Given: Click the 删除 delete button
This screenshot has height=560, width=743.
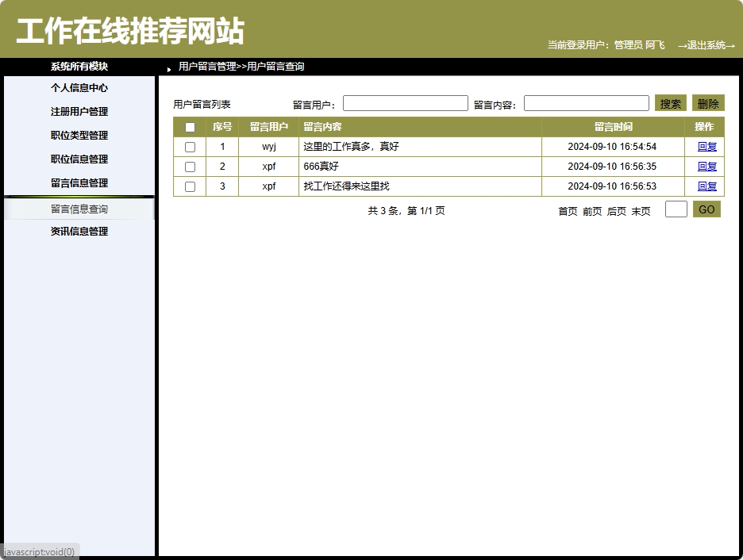Looking at the screenshot, I should pos(707,102).
